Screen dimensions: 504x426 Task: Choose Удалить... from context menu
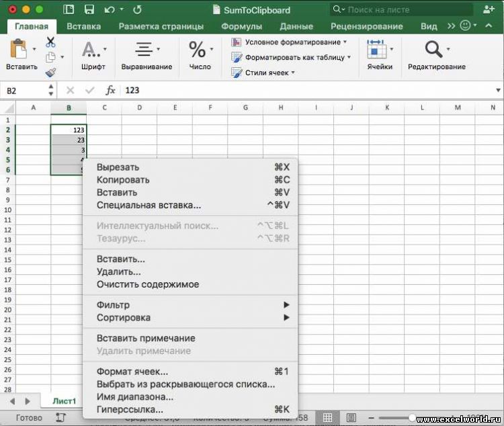pyautogui.click(x=190, y=272)
